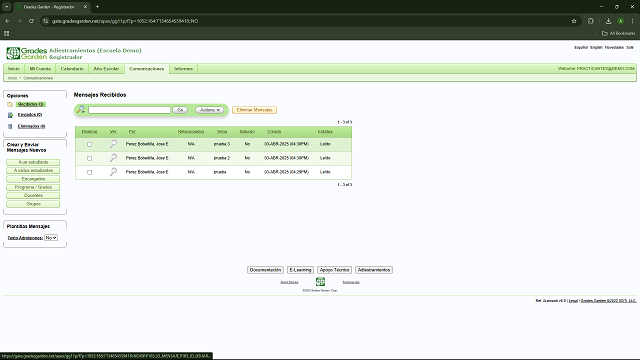
Task: Click the Adiestramientos footer button
Action: (374, 270)
